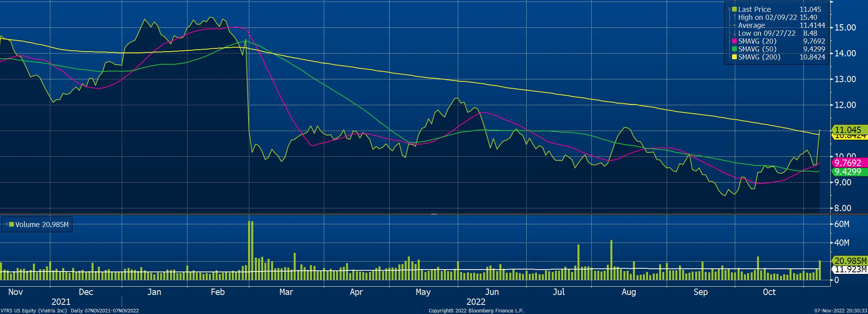Screen dimensions: 868x314
Task: Click the 20.985M volume axis tag
Action: pos(849,261)
